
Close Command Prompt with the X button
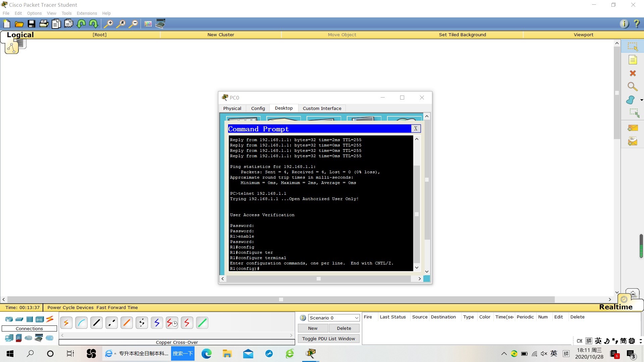coord(416,128)
